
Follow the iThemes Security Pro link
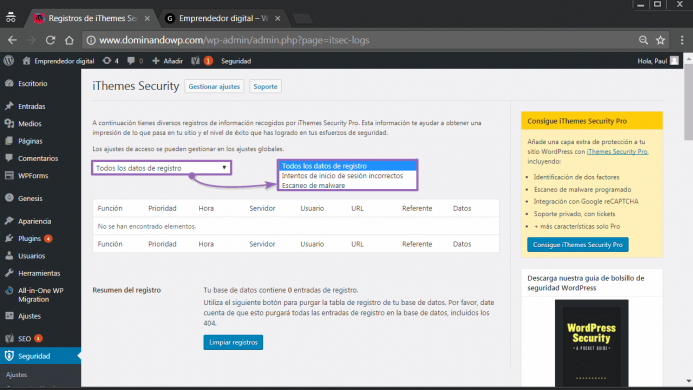click(x=617, y=152)
